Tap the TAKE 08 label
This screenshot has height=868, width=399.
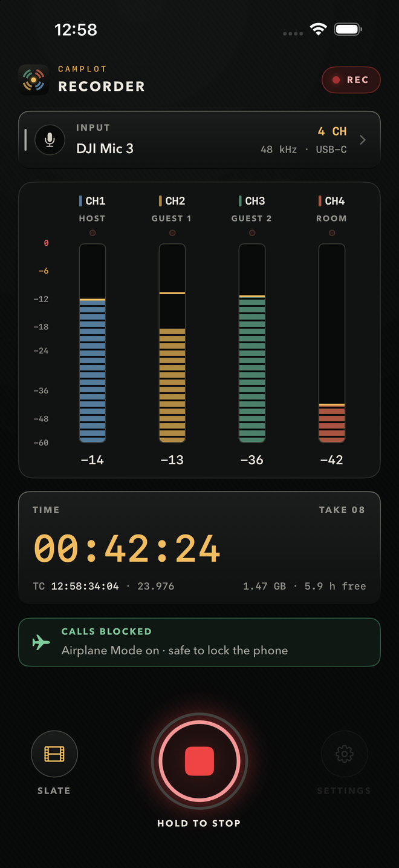click(x=342, y=510)
